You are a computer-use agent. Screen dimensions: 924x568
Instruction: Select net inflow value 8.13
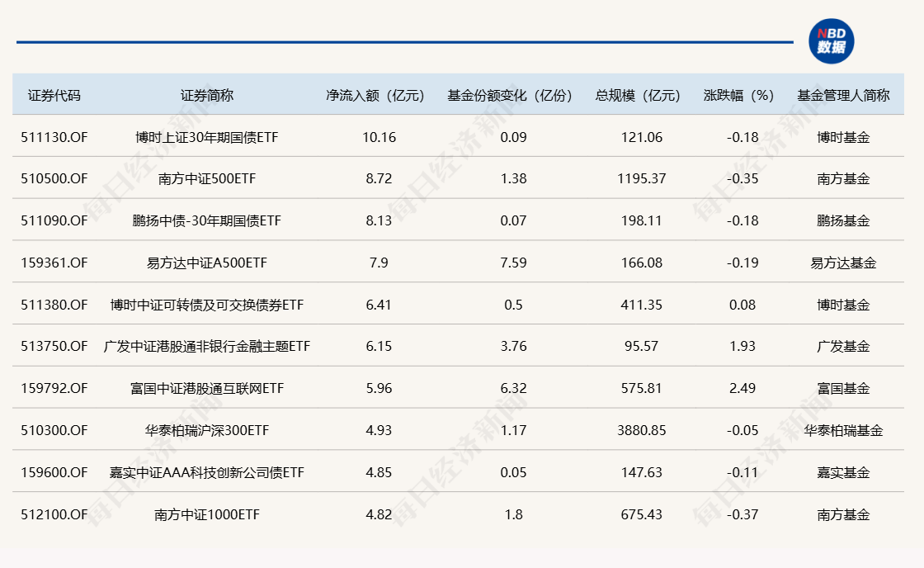[379, 220]
